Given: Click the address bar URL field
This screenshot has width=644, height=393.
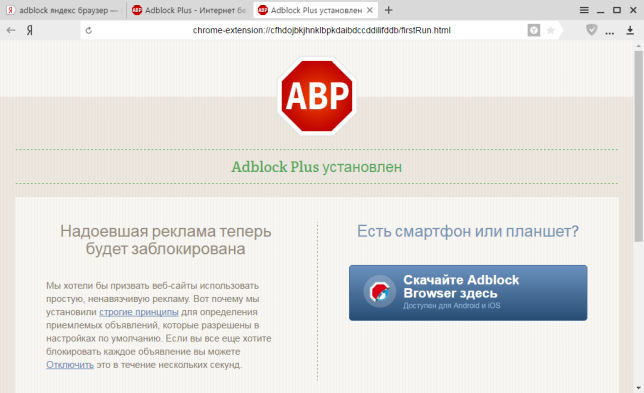Looking at the screenshot, I should tap(322, 30).
